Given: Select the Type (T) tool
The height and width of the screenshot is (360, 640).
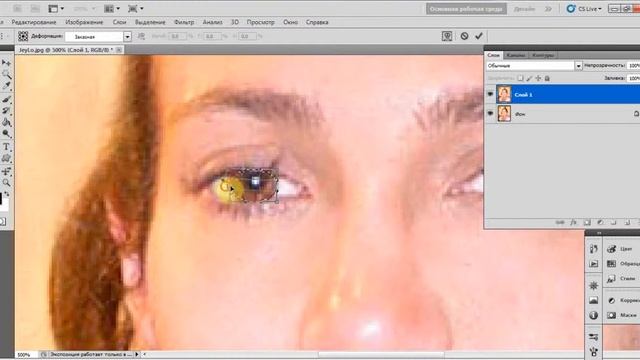Looking at the screenshot, I should click(x=6, y=147).
